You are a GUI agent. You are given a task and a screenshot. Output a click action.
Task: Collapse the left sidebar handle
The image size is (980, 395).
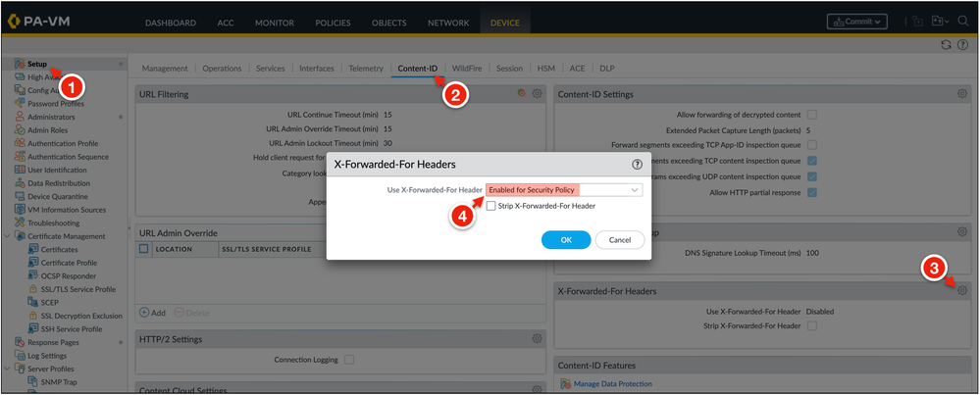[x=129, y=228]
